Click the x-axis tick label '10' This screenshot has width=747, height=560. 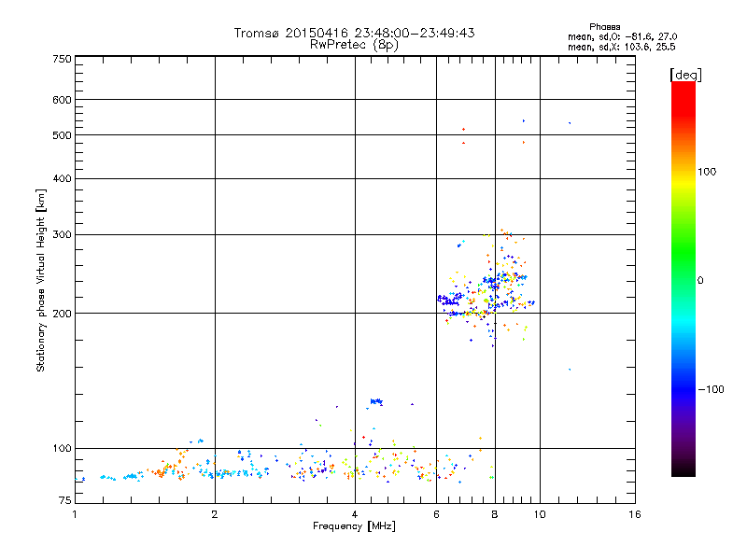click(x=540, y=514)
